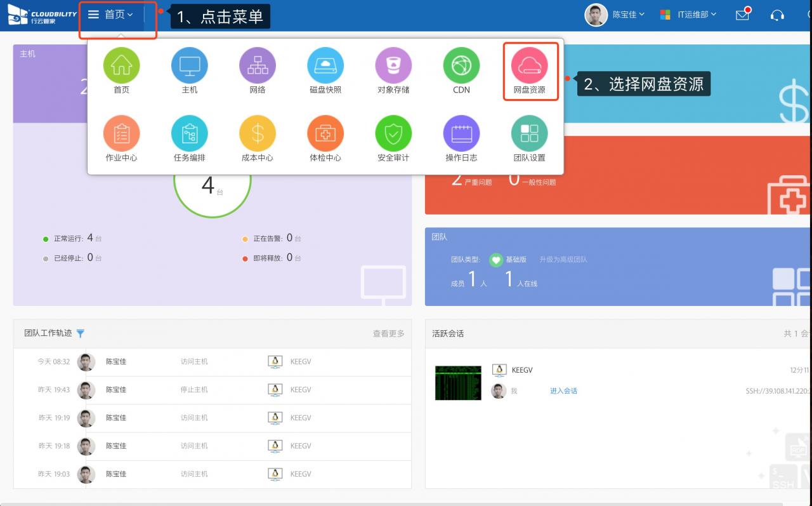Open the 成本中心 cost center icon

(x=257, y=133)
